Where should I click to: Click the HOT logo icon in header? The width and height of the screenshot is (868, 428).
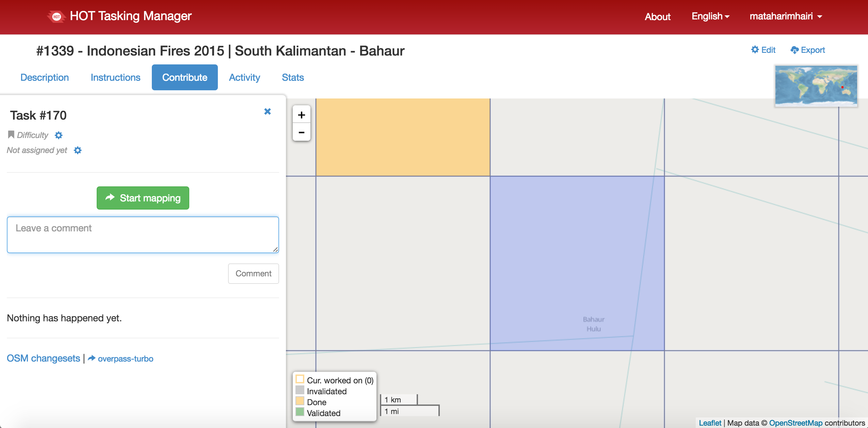(x=57, y=16)
